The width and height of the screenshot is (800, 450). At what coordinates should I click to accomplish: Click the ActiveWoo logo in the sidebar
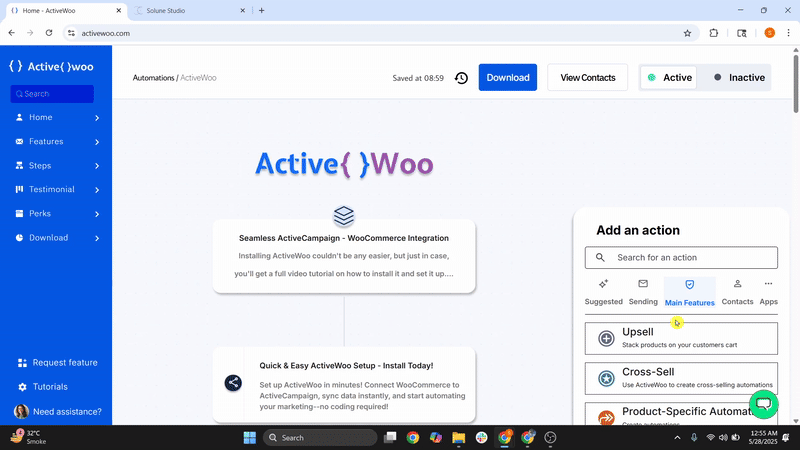tap(51, 66)
